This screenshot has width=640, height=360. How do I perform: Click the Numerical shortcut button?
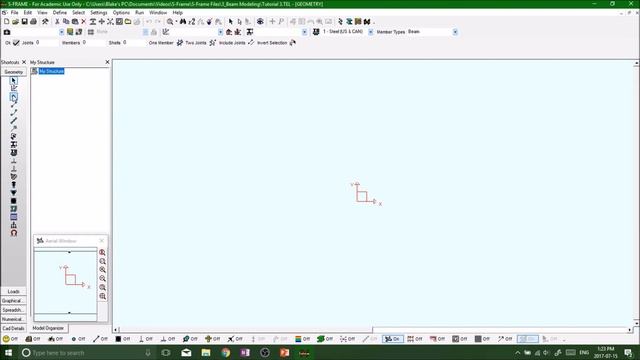[13, 319]
